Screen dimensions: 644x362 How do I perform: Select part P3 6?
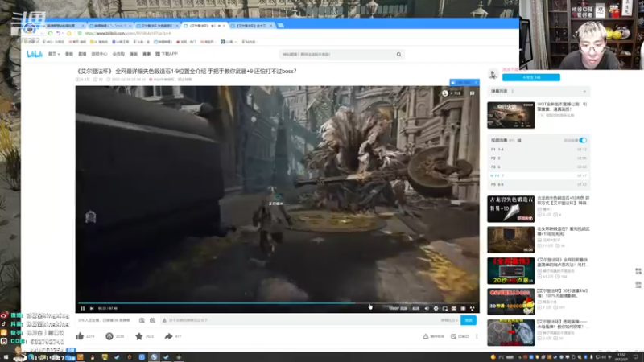tap(539, 167)
